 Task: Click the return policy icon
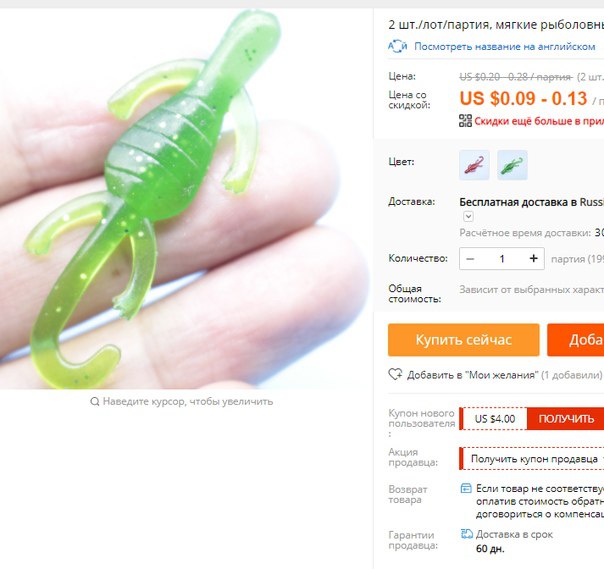(x=466, y=488)
